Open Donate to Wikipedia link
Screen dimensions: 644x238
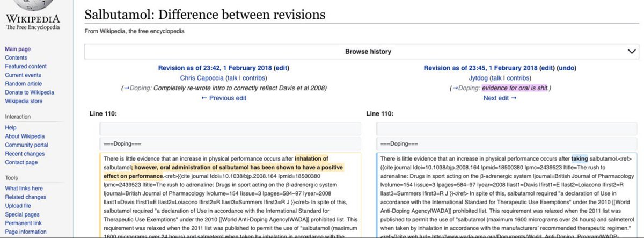click(x=30, y=92)
